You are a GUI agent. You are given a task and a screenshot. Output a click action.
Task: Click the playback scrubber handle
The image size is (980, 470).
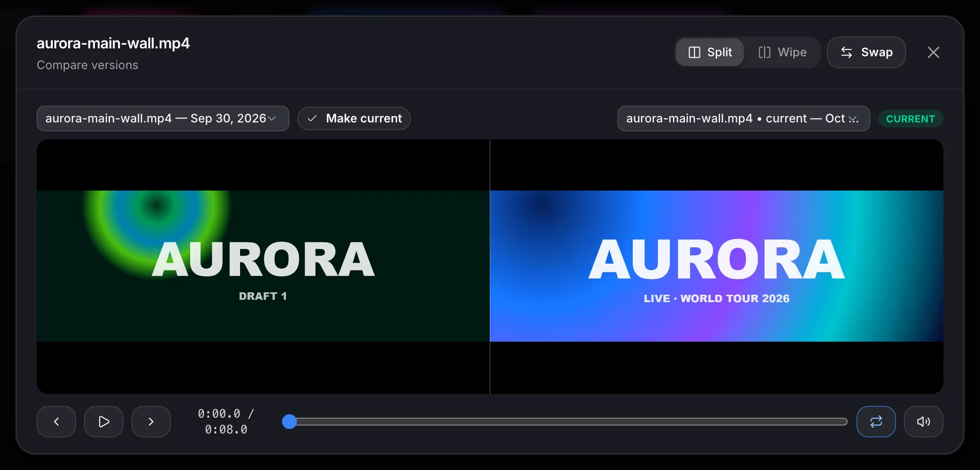coord(289,422)
